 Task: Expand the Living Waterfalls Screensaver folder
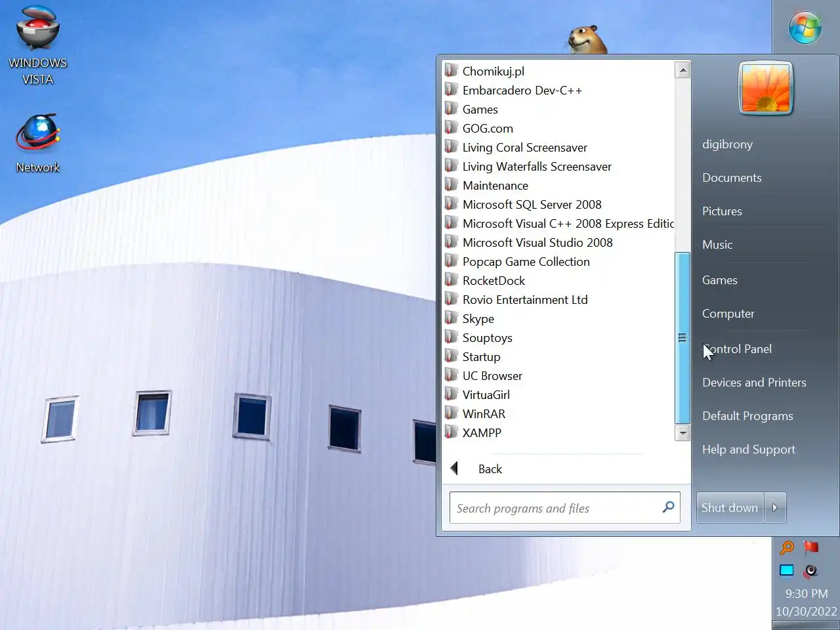tap(558, 166)
